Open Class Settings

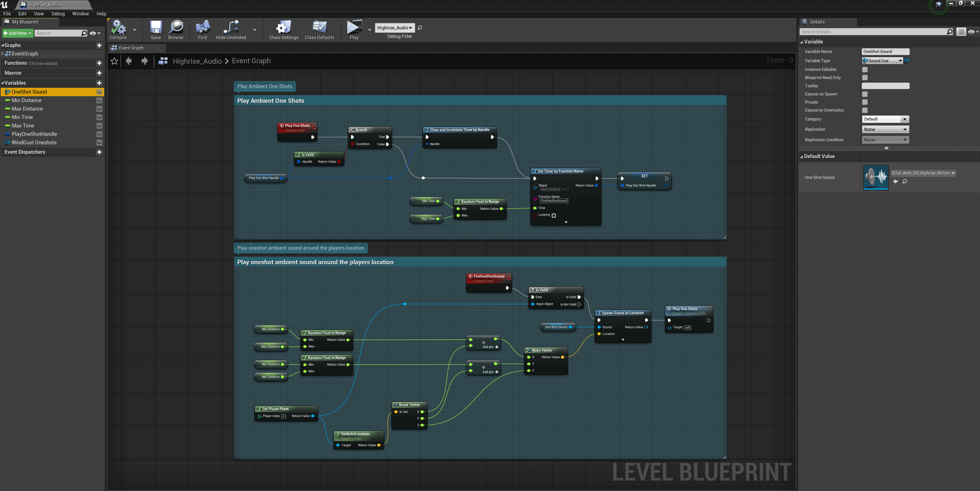(x=283, y=30)
